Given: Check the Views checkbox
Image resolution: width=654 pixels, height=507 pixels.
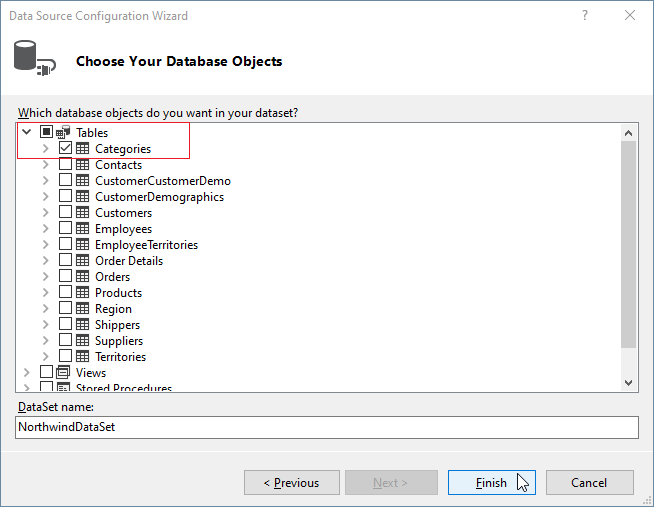Looking at the screenshot, I should [46, 371].
